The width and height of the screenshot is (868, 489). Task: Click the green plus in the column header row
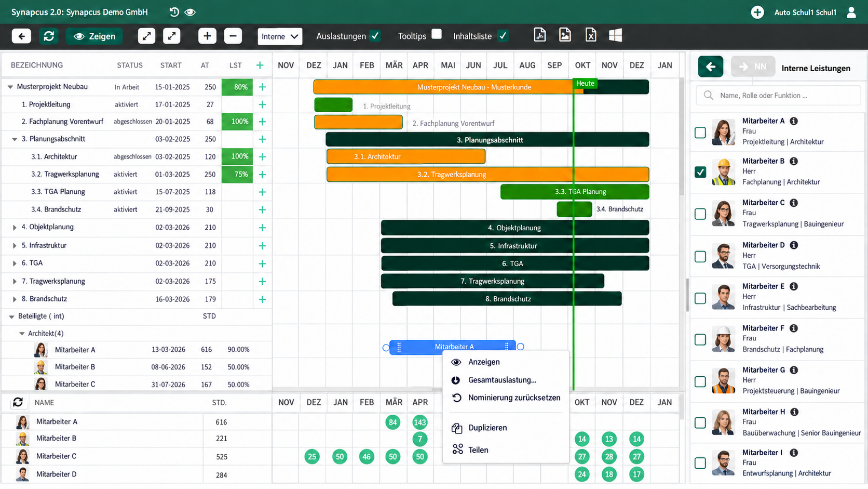(x=260, y=65)
